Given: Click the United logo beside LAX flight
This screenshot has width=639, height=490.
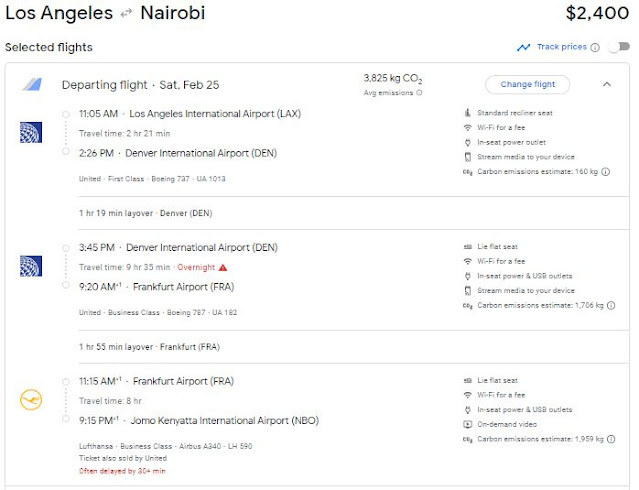Looking at the screenshot, I should (30, 133).
